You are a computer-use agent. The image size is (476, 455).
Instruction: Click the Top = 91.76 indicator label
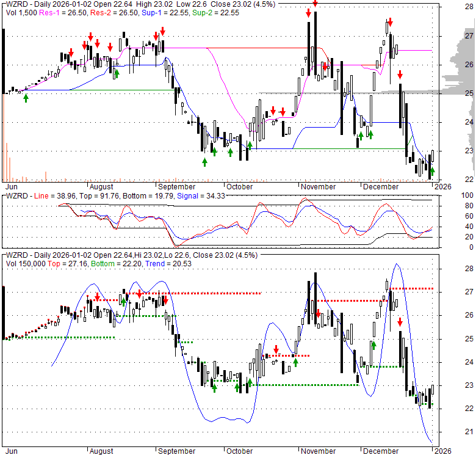[x=99, y=196]
